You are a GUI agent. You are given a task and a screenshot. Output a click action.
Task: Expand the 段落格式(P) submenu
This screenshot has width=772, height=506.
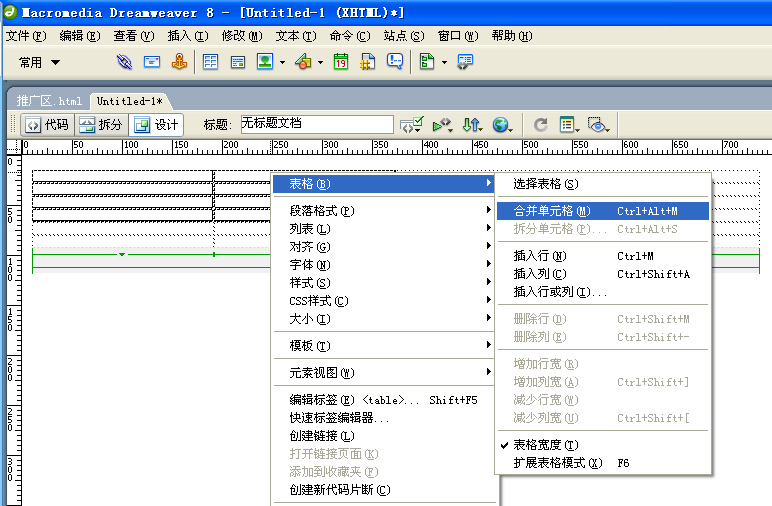point(384,211)
